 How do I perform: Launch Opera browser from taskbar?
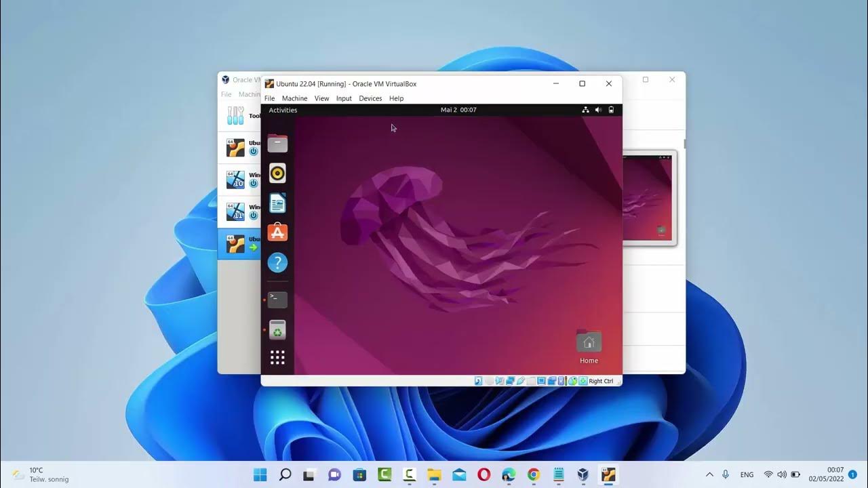pos(484,474)
